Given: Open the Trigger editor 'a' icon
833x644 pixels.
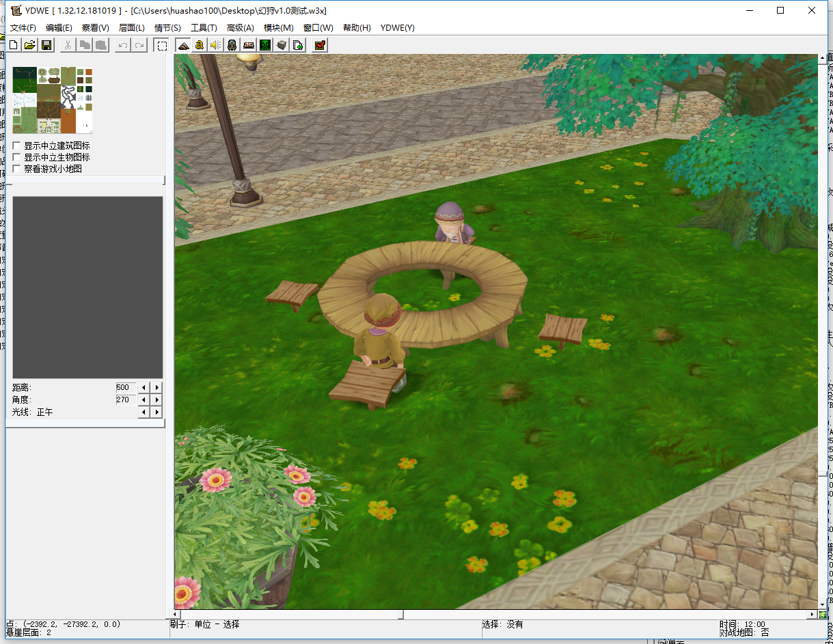Looking at the screenshot, I should 199,45.
